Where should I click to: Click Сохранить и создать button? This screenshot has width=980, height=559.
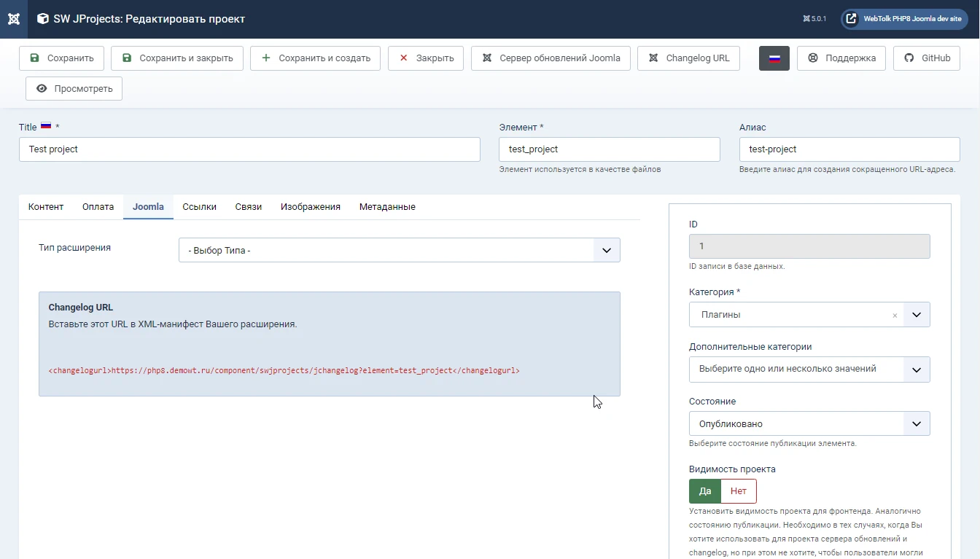[315, 58]
